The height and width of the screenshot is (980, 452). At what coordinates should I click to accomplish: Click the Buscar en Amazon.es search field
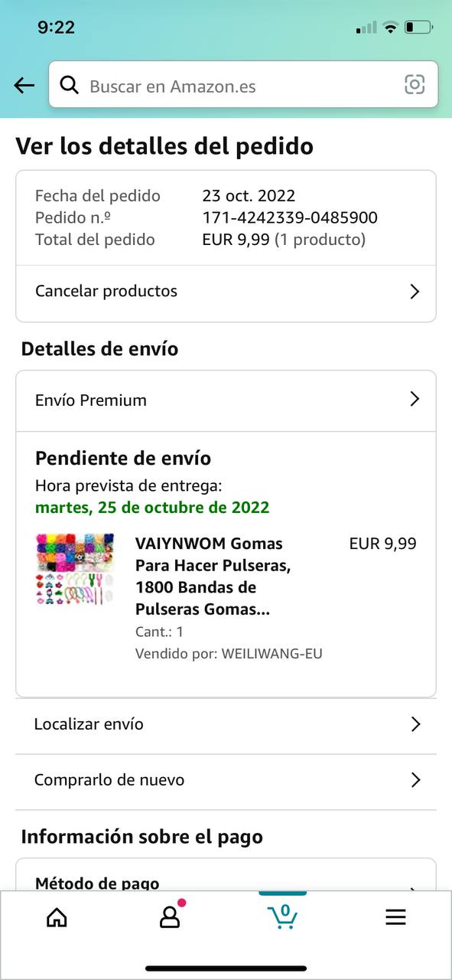(x=243, y=85)
